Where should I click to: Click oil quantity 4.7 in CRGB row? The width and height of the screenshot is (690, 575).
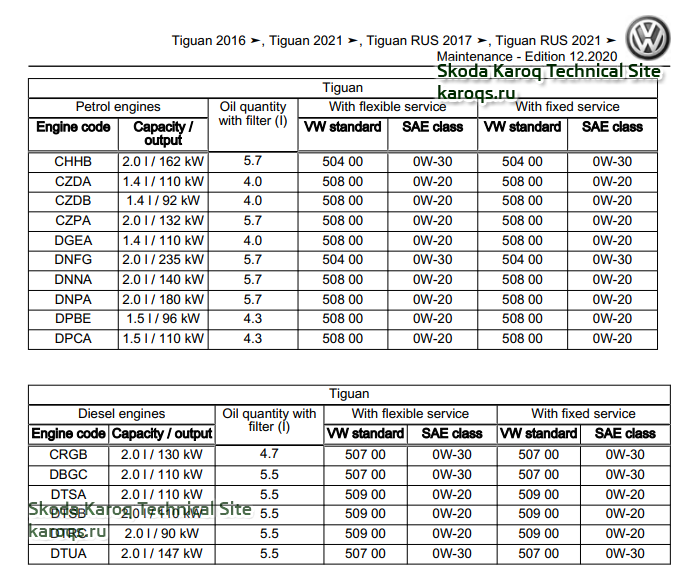pos(269,454)
